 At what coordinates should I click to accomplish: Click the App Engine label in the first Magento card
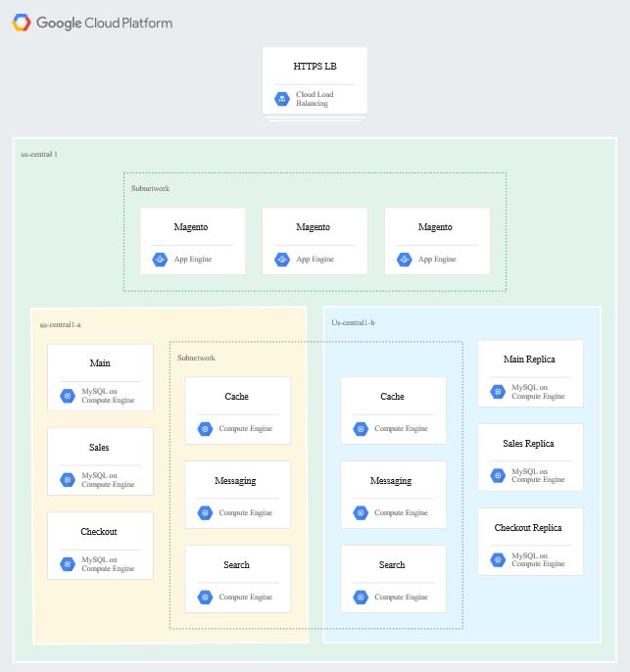click(193, 259)
